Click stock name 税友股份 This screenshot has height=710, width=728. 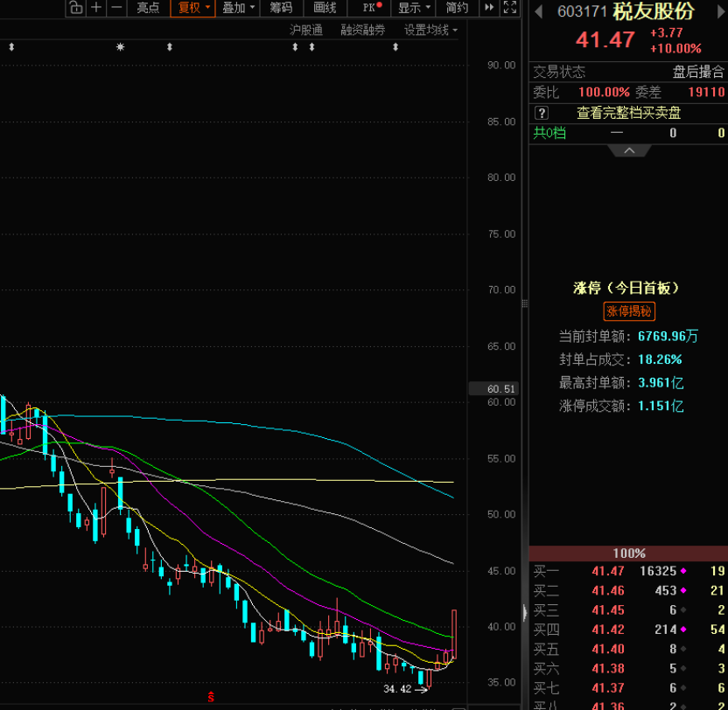click(x=654, y=11)
